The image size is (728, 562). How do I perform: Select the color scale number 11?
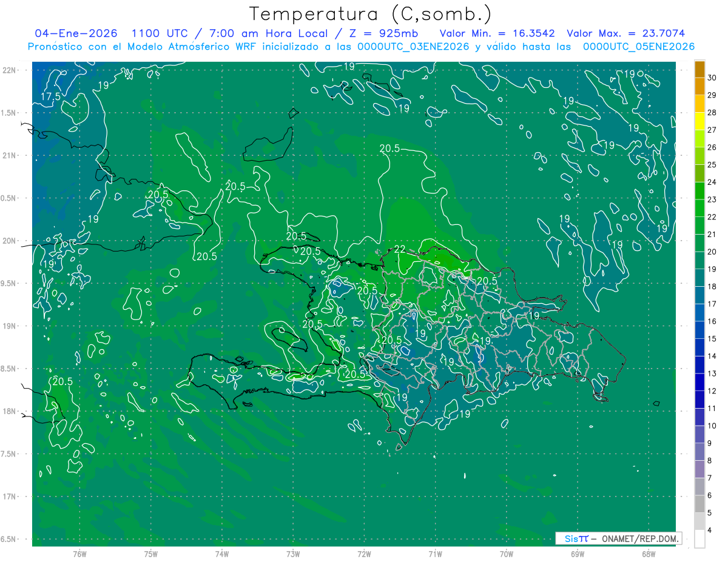[x=712, y=408]
